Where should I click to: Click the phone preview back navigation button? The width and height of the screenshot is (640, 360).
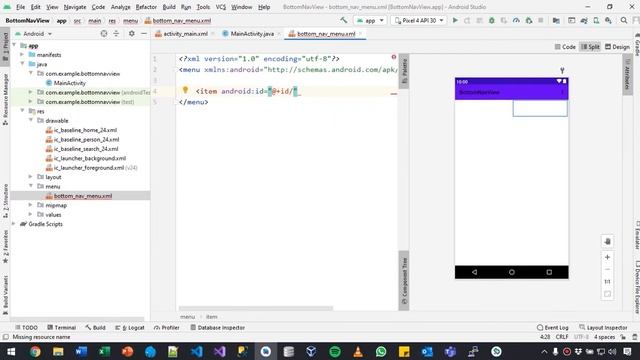pos(474,272)
